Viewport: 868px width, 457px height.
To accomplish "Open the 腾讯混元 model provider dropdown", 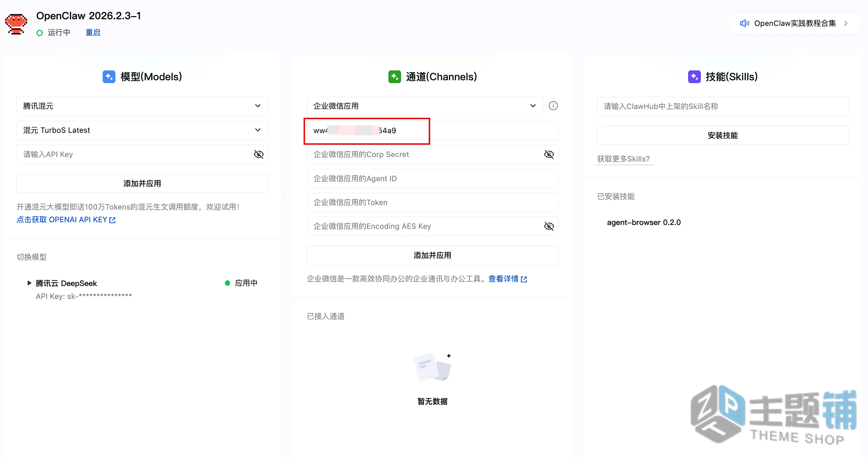I will coord(142,106).
